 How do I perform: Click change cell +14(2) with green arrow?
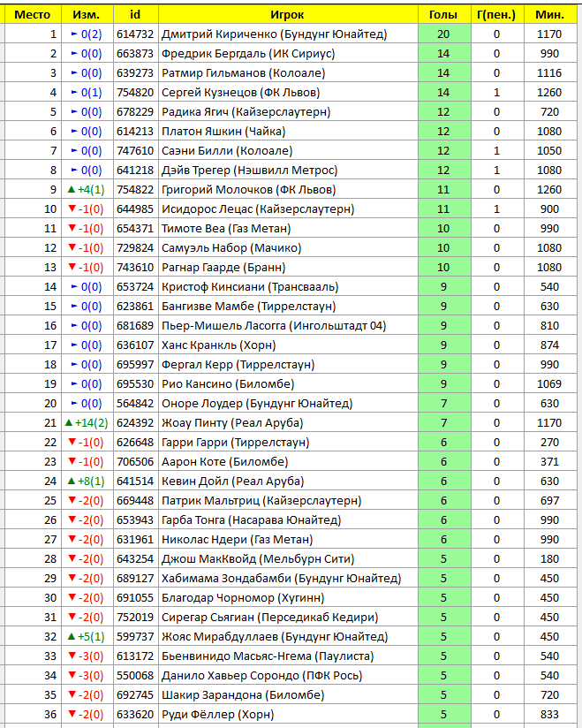click(x=87, y=423)
